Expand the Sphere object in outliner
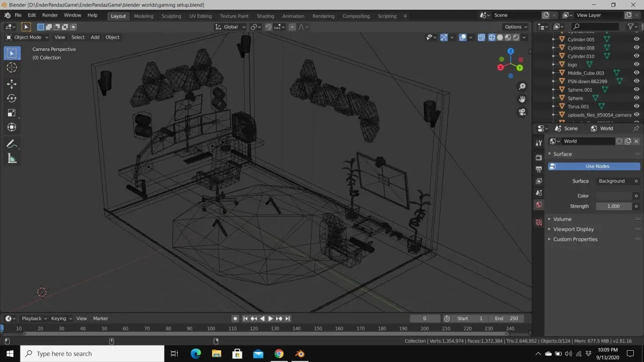Screen dimensions: 644x362 click(x=554, y=98)
